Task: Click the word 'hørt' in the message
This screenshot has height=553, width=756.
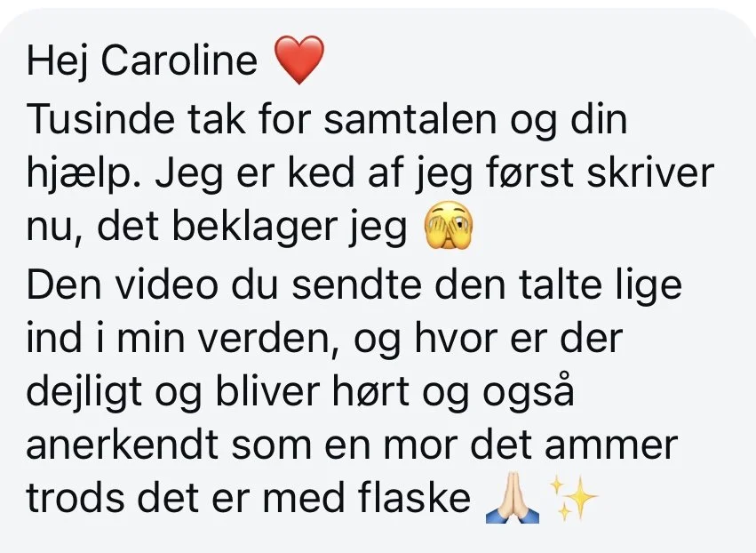Action: [370, 392]
